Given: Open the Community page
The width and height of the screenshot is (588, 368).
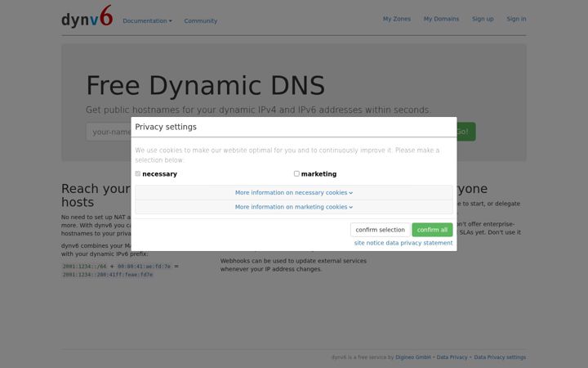Looking at the screenshot, I should tap(201, 21).
